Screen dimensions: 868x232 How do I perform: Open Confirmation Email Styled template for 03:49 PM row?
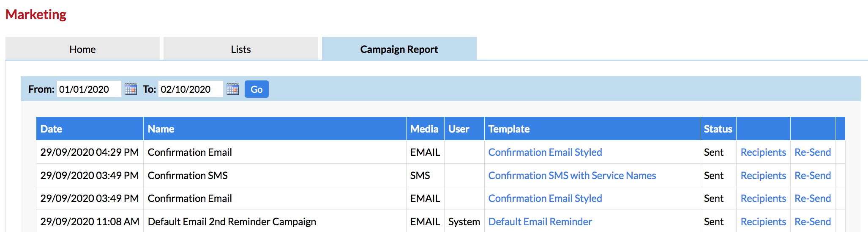[545, 199]
